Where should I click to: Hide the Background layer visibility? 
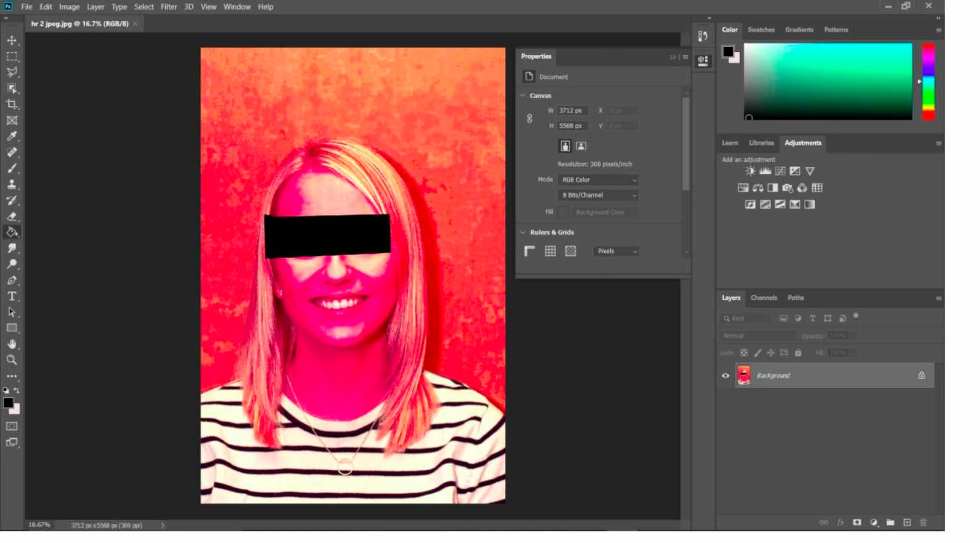[725, 376]
